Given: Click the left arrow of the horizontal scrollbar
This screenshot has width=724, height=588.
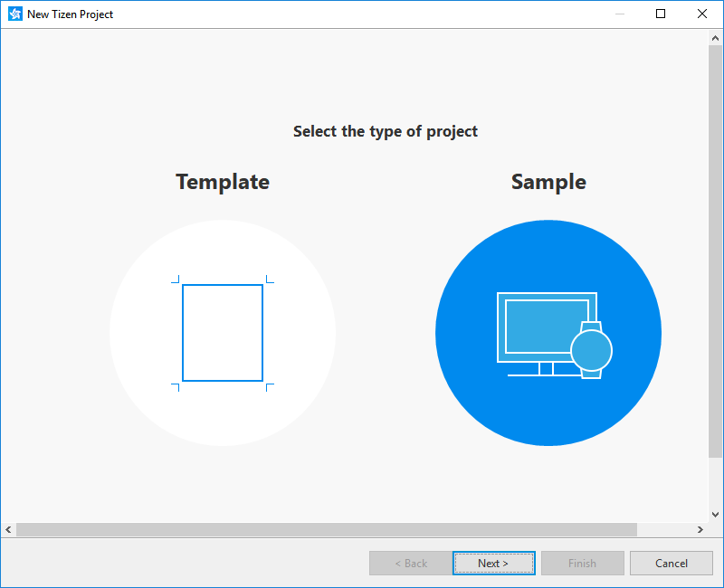Looking at the screenshot, I should pos(8,529).
